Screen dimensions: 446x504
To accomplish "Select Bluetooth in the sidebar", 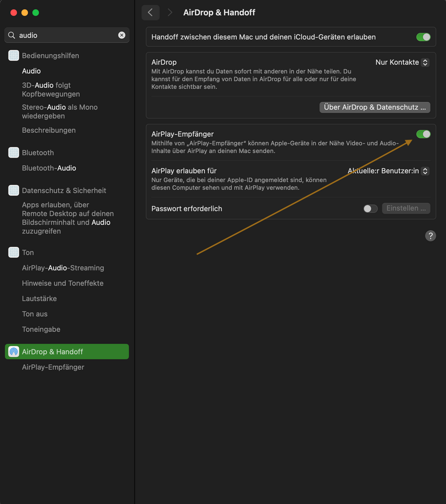I will pyautogui.click(x=38, y=153).
